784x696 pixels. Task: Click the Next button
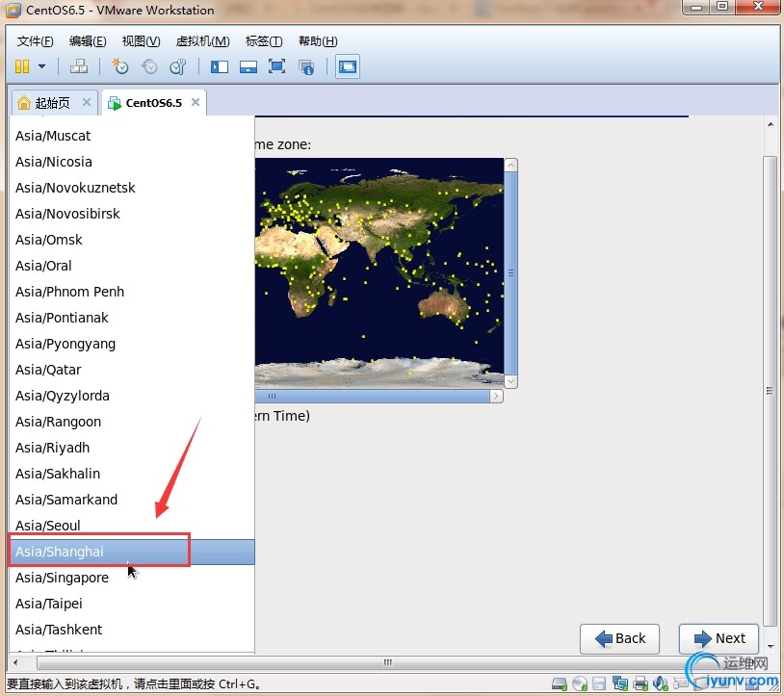click(719, 638)
